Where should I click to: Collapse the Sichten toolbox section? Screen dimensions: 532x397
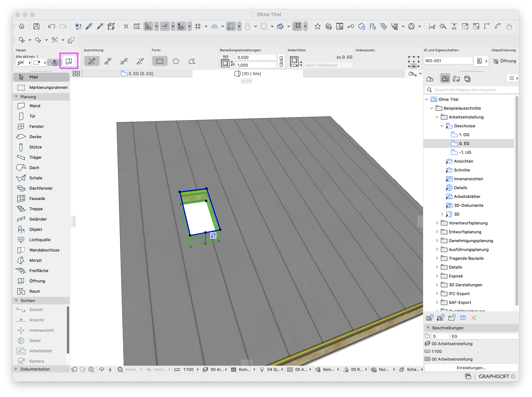coord(16,301)
